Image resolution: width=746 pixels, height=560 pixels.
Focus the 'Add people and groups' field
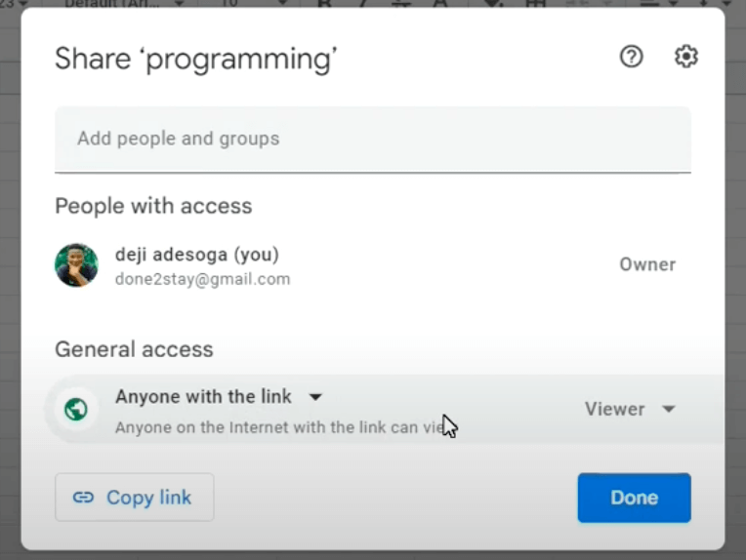click(x=372, y=139)
